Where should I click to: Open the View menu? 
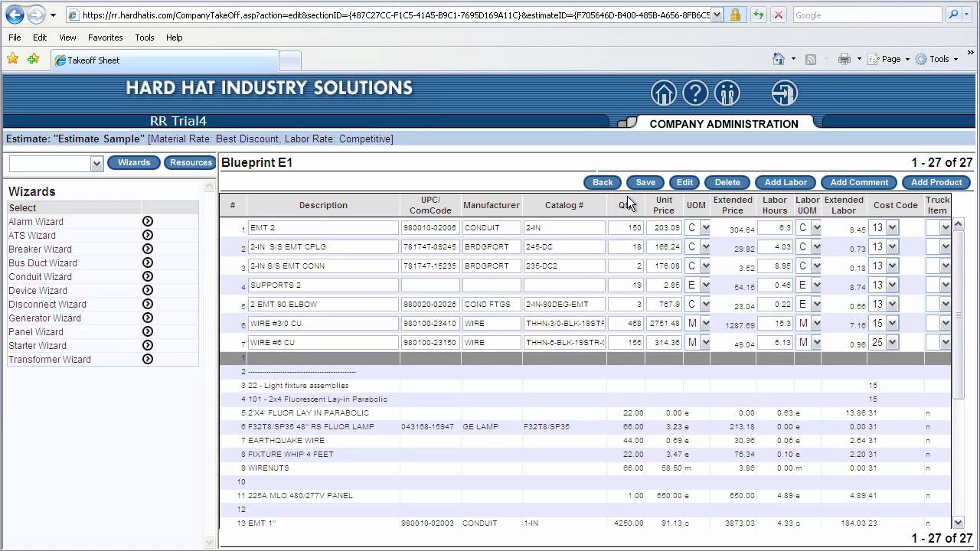67,37
